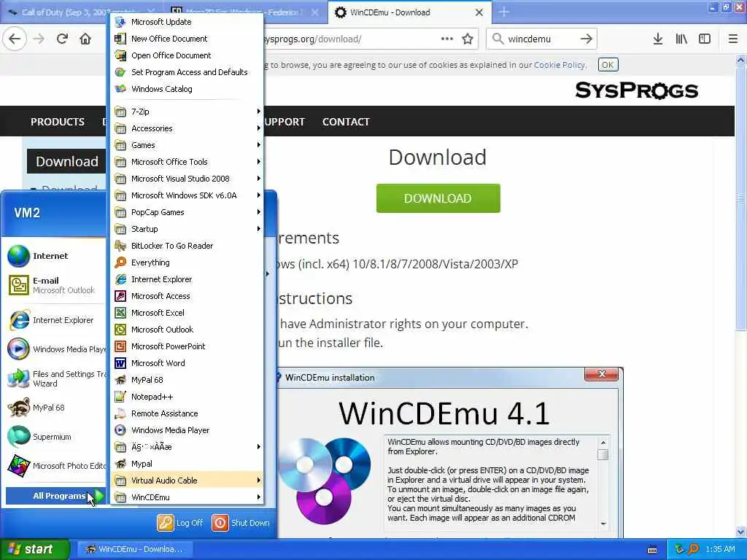Expand Virtual Audio Cable submenu
Viewport: 747px width, 560px height.
[x=187, y=480]
